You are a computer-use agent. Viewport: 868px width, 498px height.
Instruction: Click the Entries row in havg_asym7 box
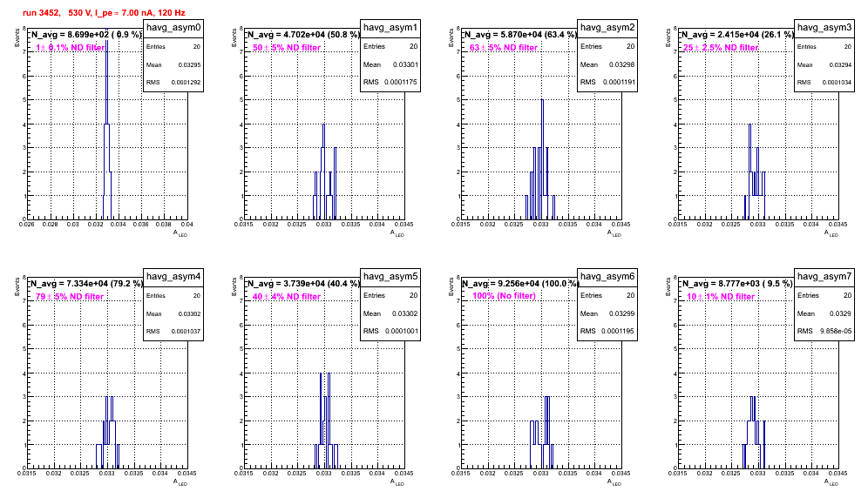tap(824, 295)
